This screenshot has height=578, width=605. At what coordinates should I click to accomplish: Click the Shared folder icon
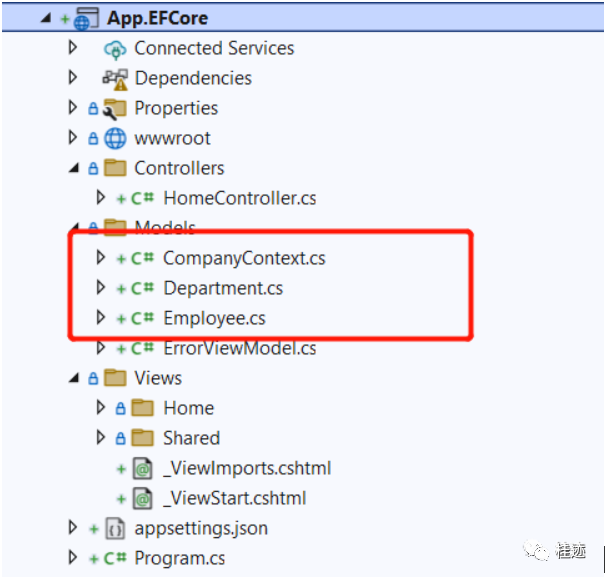click(x=142, y=438)
